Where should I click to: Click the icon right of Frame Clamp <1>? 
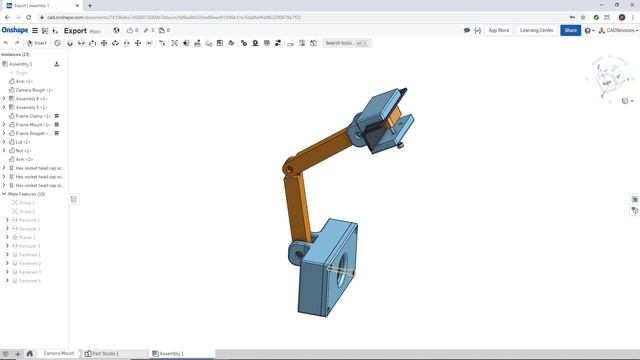click(x=57, y=116)
